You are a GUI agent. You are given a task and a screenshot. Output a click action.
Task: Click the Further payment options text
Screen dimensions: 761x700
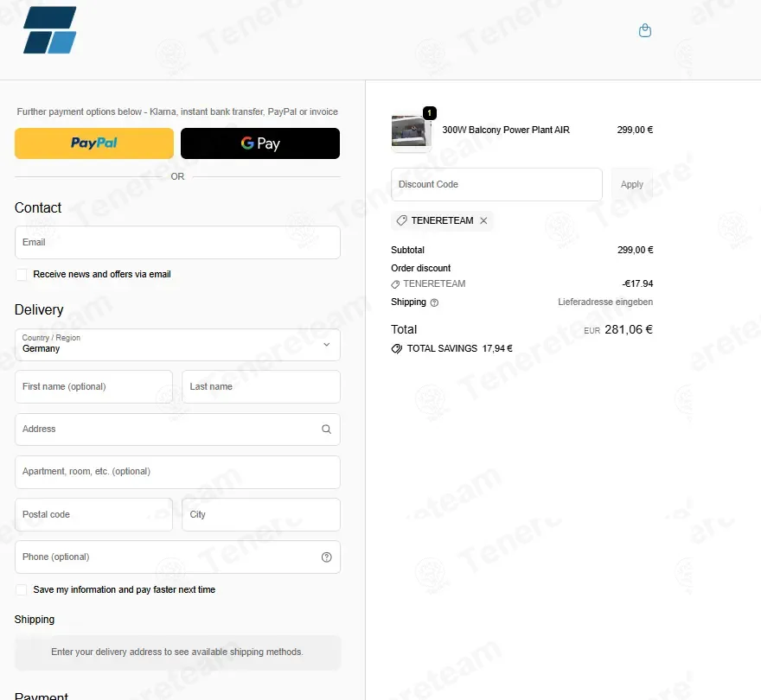(177, 111)
